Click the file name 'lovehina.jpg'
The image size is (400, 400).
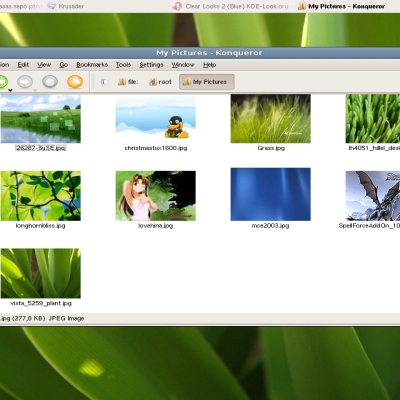point(156,226)
